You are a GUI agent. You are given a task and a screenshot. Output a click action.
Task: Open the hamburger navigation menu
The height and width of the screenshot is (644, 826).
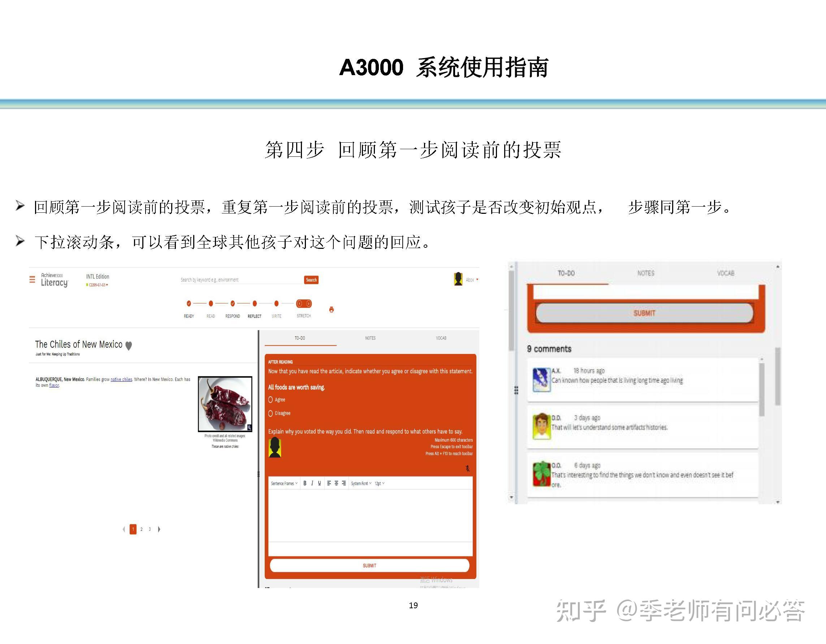pos(33,279)
